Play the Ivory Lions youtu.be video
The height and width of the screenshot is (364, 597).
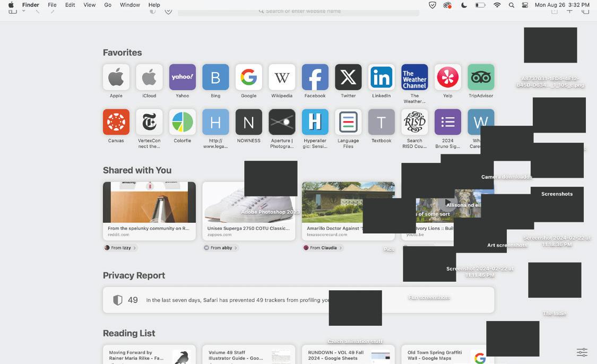point(448,202)
